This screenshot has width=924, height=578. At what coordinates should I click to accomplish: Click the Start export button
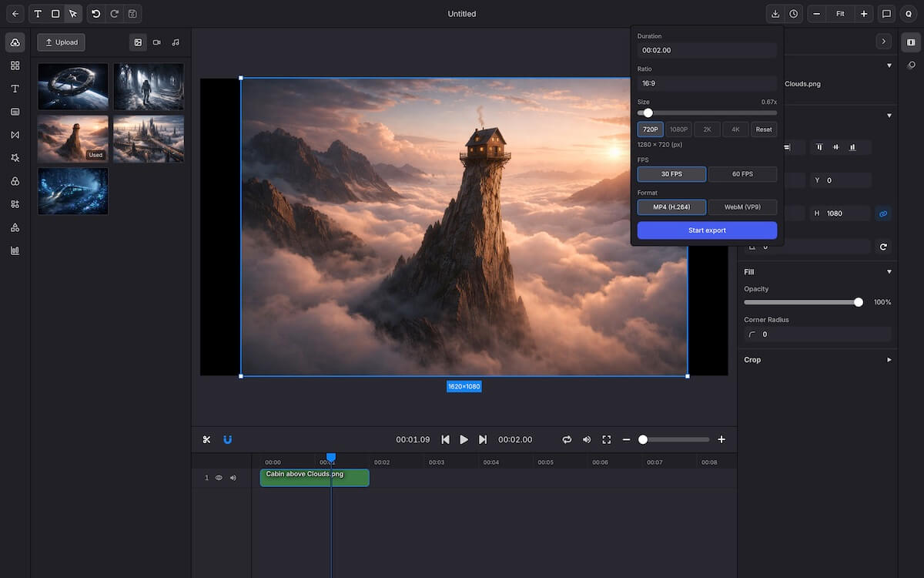(x=707, y=230)
